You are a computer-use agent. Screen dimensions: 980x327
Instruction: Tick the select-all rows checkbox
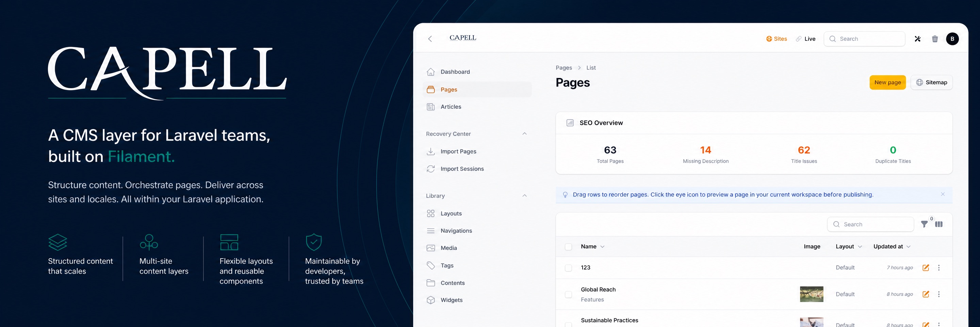coord(568,247)
